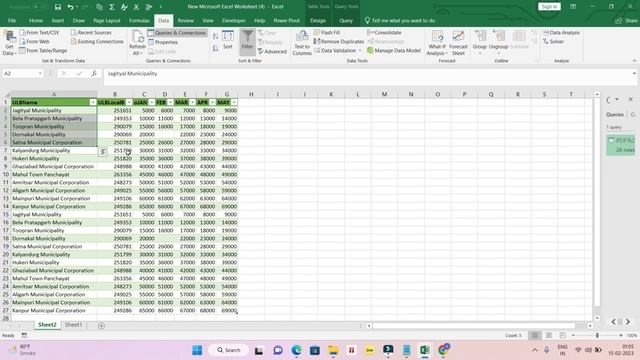Create a Forecast Sheet
Viewport: 640px width, 360px height.
(x=458, y=43)
